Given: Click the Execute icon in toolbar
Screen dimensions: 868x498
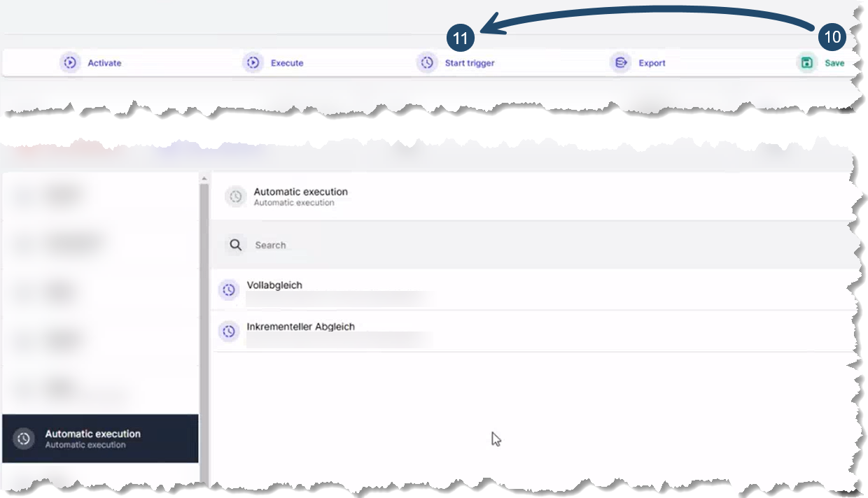Looking at the screenshot, I should coord(253,63).
